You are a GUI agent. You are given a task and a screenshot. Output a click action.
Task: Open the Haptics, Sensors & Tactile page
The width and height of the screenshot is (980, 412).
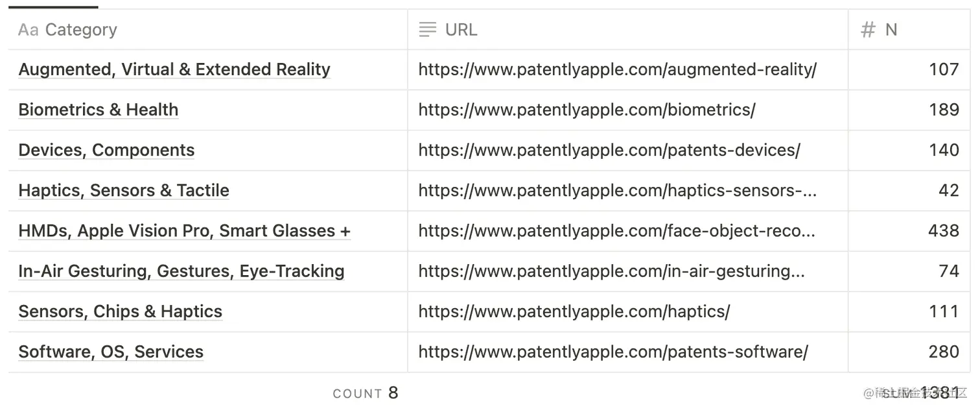pyautogui.click(x=124, y=190)
